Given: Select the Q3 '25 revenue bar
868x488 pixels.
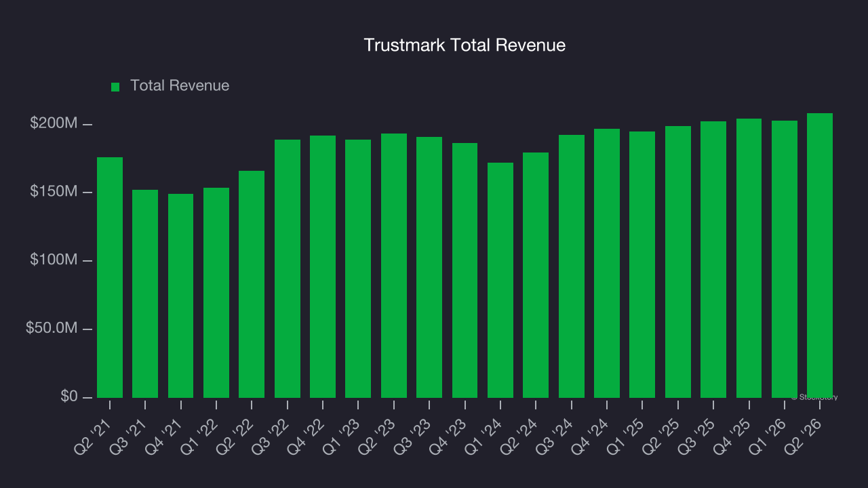Looking at the screenshot, I should tap(713, 260).
